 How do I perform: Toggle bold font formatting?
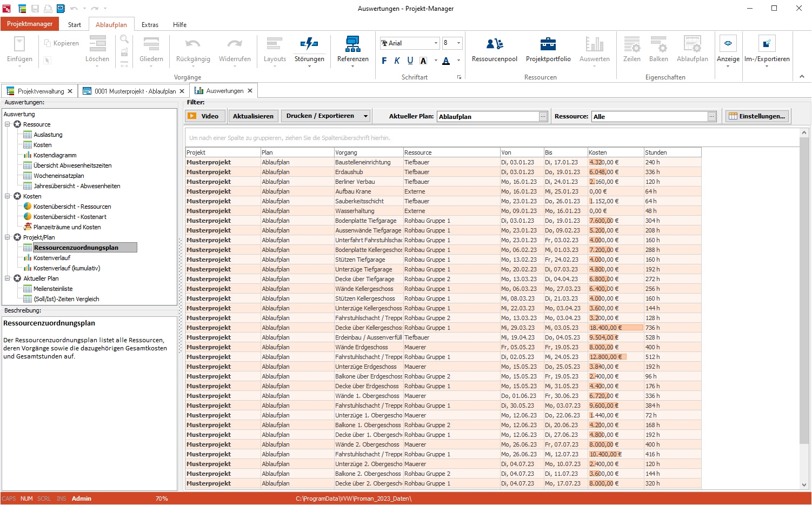[x=384, y=61]
